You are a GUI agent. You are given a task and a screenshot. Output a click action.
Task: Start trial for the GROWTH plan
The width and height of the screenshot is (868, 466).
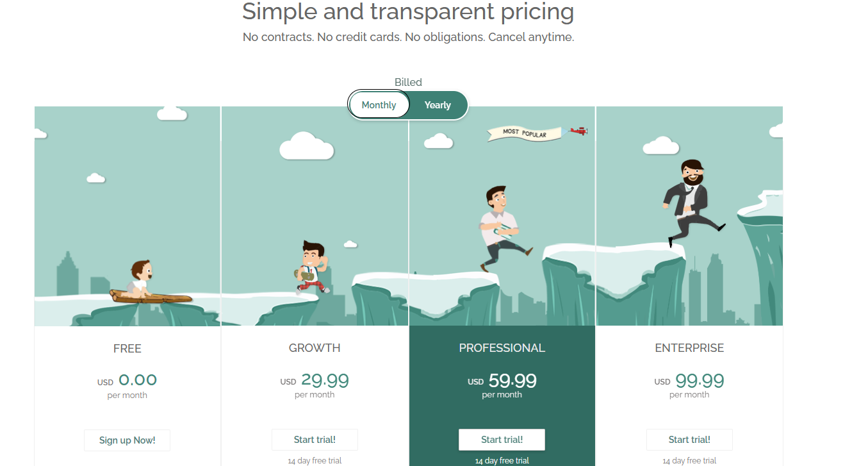coord(315,440)
